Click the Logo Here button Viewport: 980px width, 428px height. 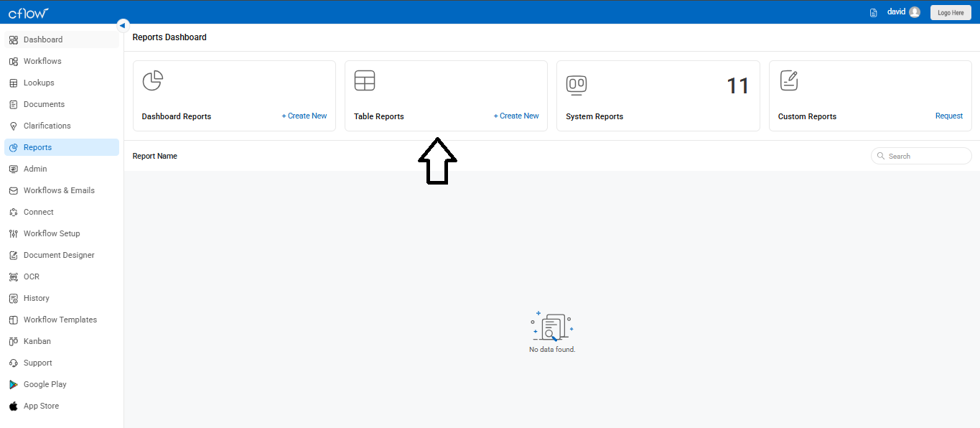click(951, 12)
